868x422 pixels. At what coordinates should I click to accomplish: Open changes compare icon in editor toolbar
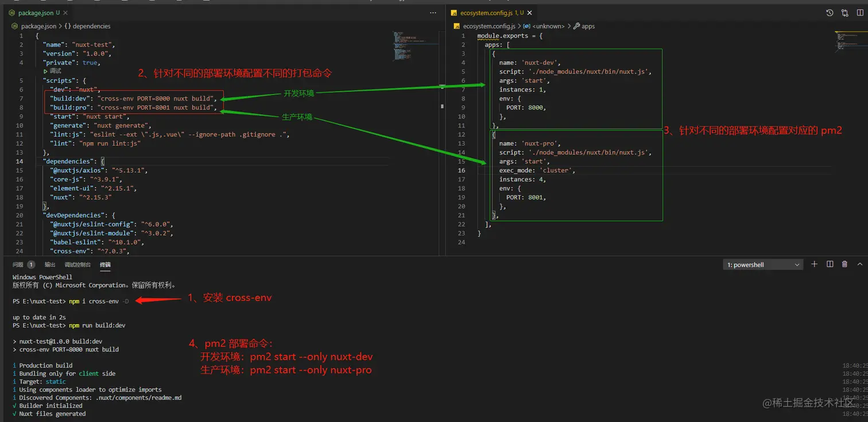(x=844, y=13)
